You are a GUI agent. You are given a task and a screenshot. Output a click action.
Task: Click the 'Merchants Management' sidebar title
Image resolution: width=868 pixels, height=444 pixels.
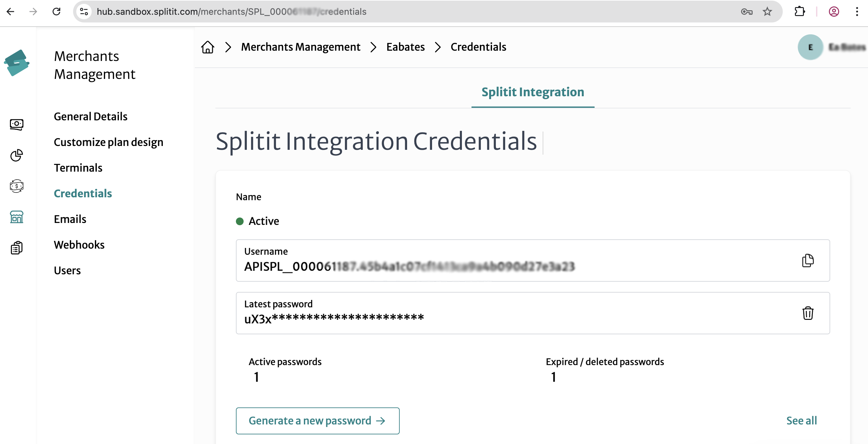pyautogui.click(x=95, y=65)
